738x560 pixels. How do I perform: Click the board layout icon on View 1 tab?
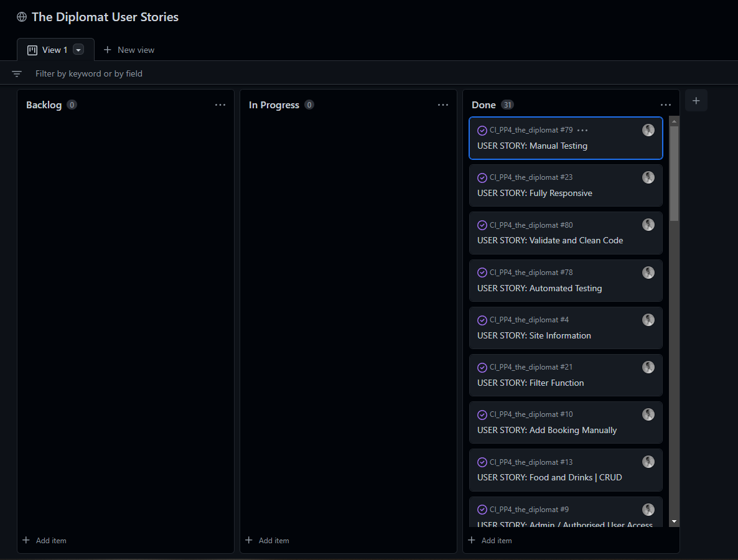click(x=32, y=50)
